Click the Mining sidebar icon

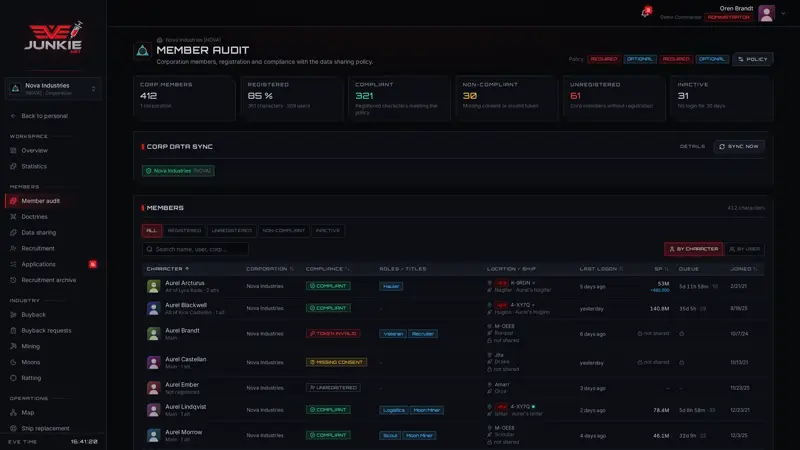click(13, 346)
